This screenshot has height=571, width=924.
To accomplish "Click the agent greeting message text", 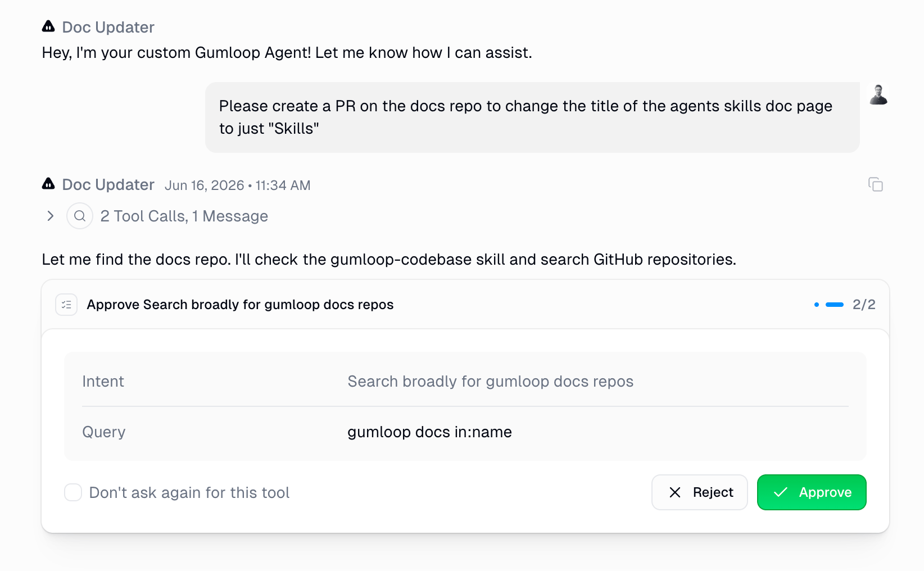I will 287,53.
